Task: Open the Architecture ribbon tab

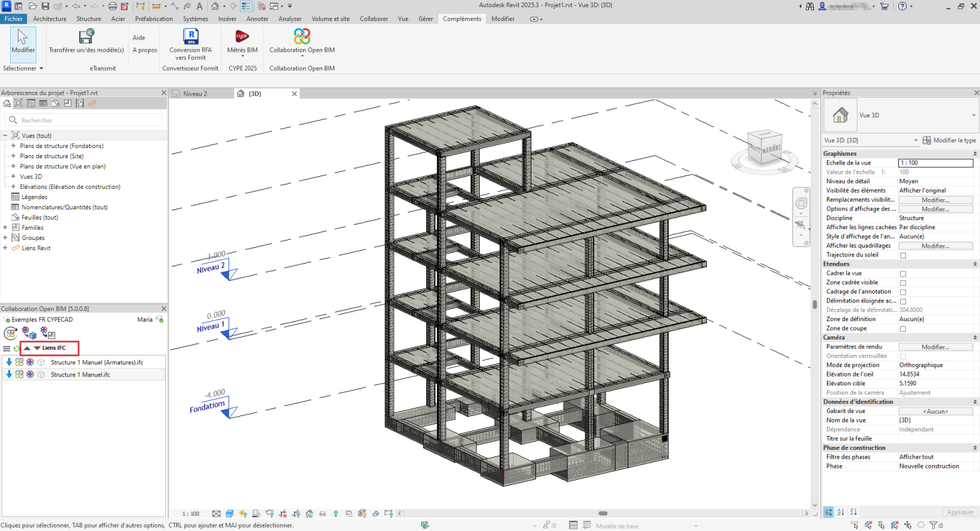Action: pos(49,19)
